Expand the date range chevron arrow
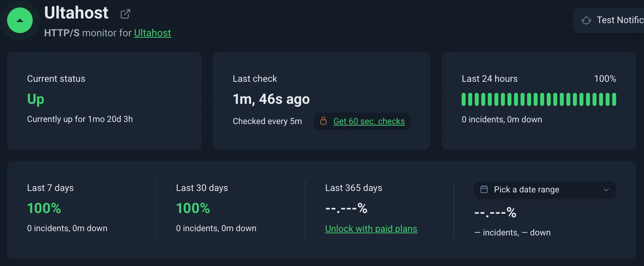Viewport: 644px width, 266px height. pyautogui.click(x=606, y=190)
